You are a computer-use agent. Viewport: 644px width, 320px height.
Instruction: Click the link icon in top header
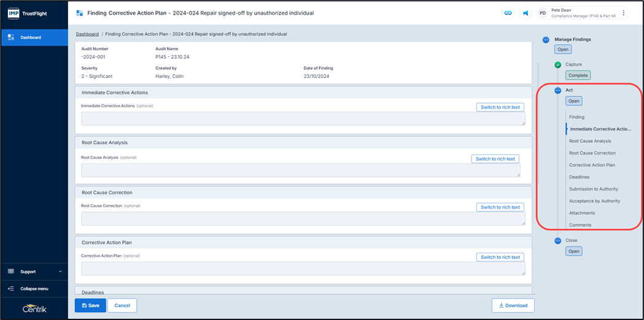[x=508, y=13]
